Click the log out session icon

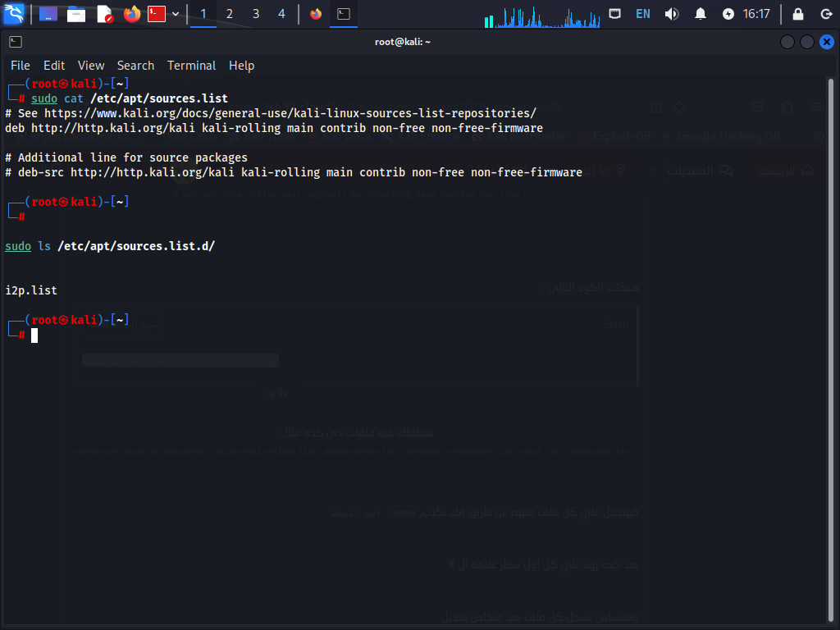pos(826,13)
